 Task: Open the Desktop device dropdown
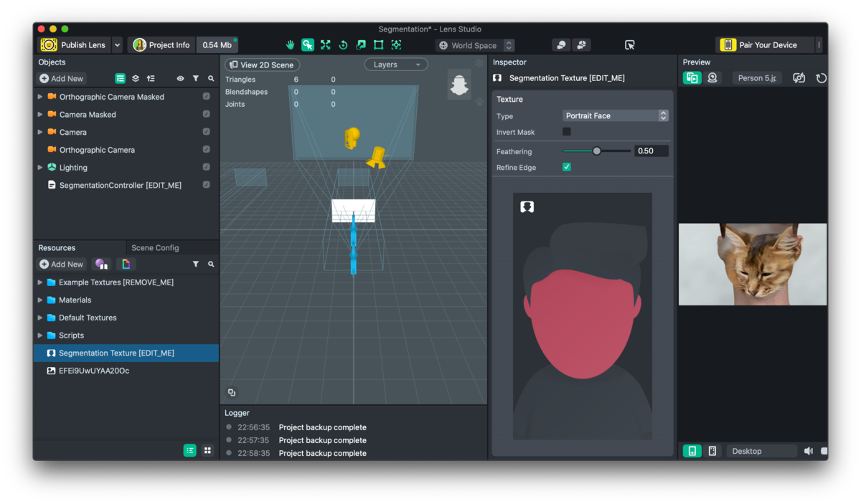pyautogui.click(x=762, y=451)
